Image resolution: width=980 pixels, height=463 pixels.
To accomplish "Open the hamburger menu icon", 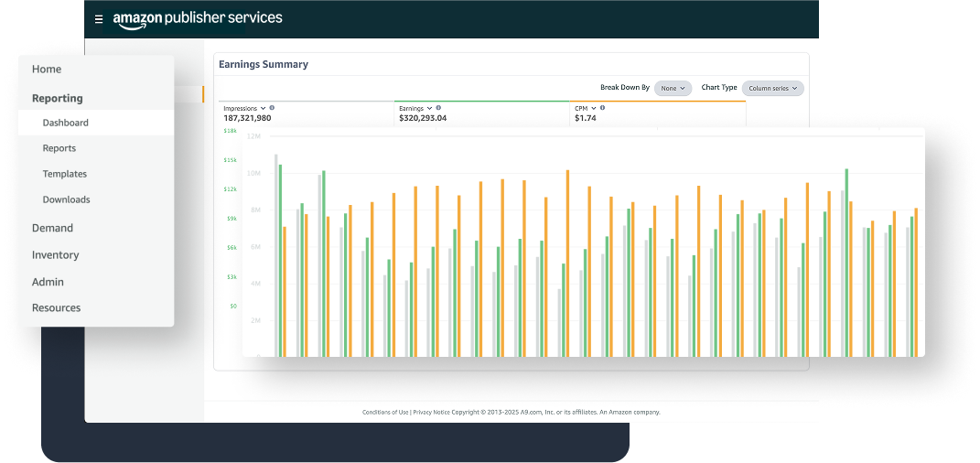I will pos(99,19).
